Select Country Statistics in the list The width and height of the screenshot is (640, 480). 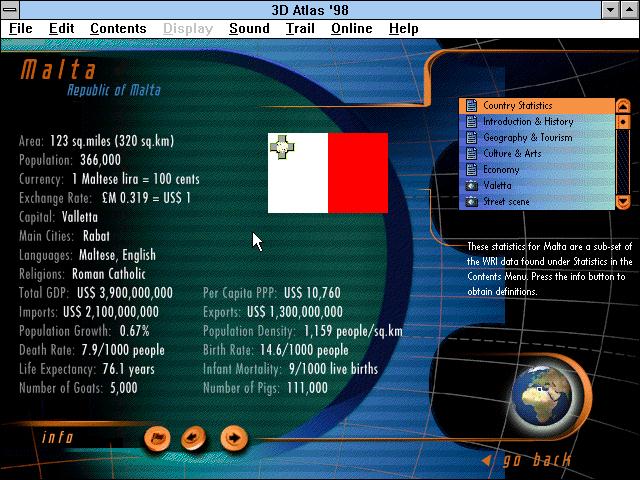[537, 106]
